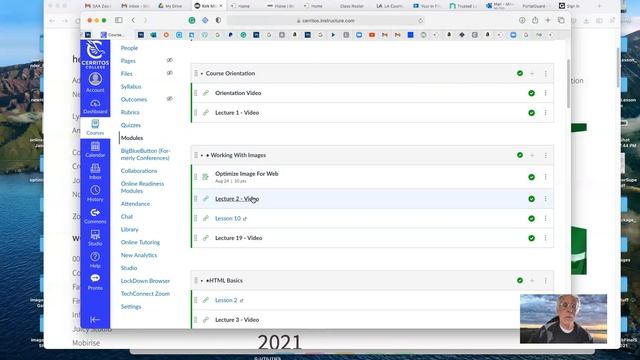Collapse the global navigation with arrow icon
The height and width of the screenshot is (360, 640).
95,319
